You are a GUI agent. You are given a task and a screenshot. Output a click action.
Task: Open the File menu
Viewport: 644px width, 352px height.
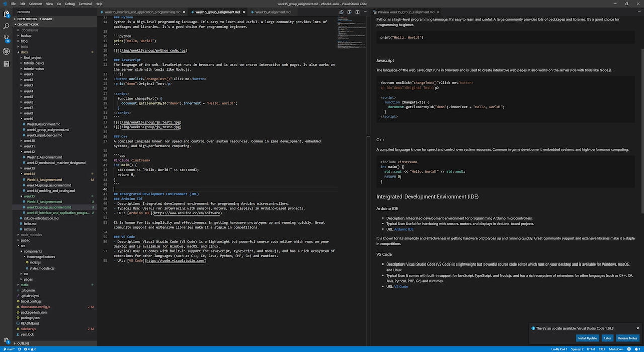point(13,3)
